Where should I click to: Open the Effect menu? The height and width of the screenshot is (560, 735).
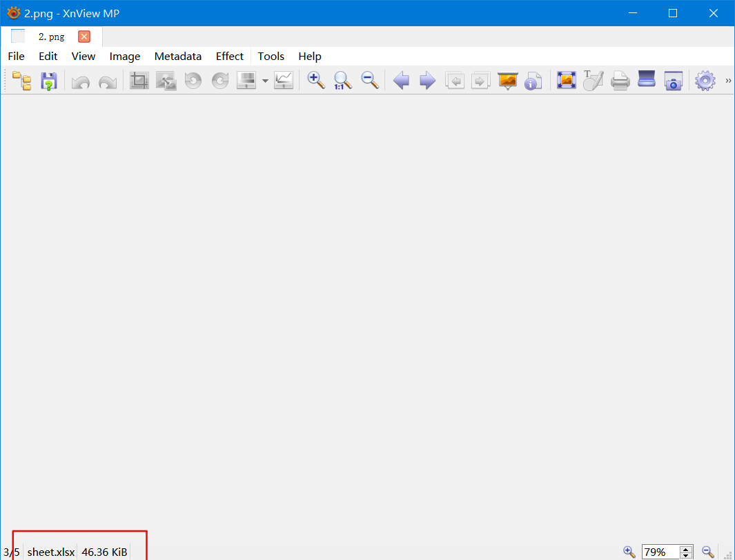229,57
